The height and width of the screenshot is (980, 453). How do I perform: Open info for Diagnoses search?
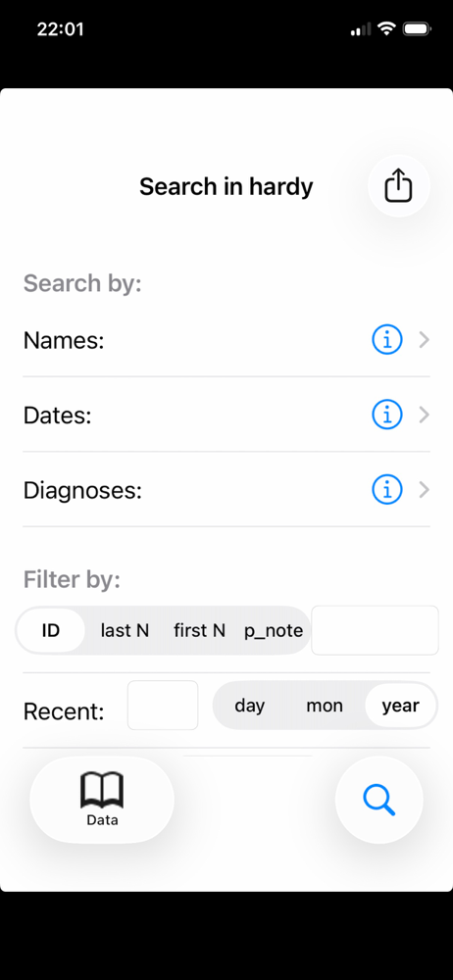pos(387,489)
